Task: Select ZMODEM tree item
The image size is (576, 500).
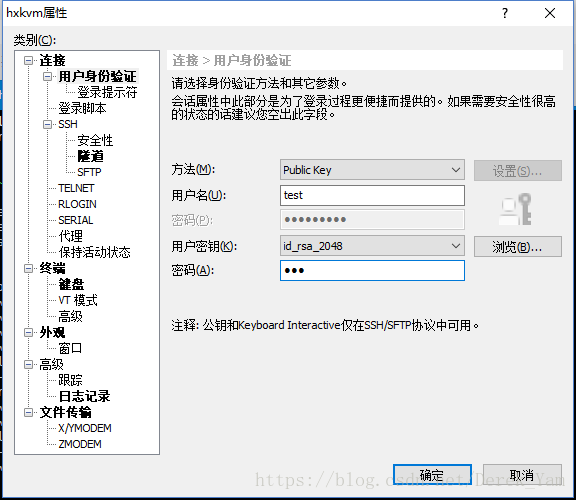Action: pyautogui.click(x=80, y=444)
